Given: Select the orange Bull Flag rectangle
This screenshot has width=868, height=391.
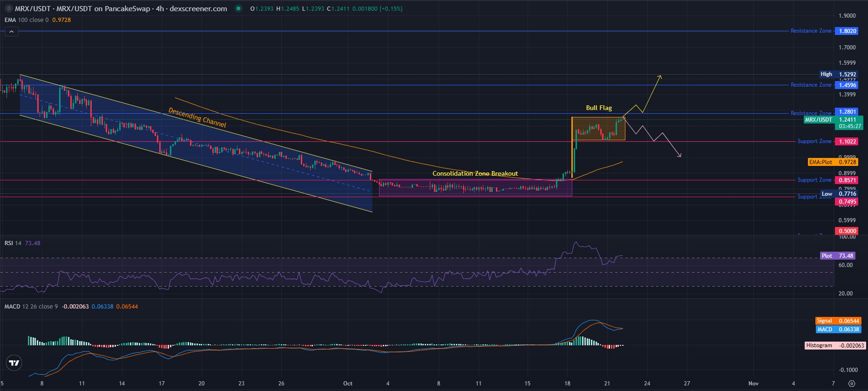Looking at the screenshot, I should 598,129.
